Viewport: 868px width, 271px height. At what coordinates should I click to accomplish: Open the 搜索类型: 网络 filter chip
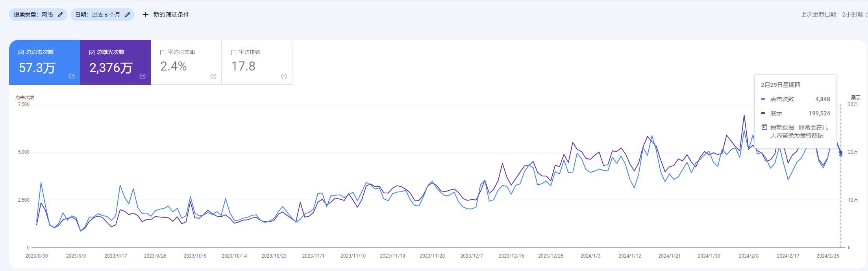(33, 15)
